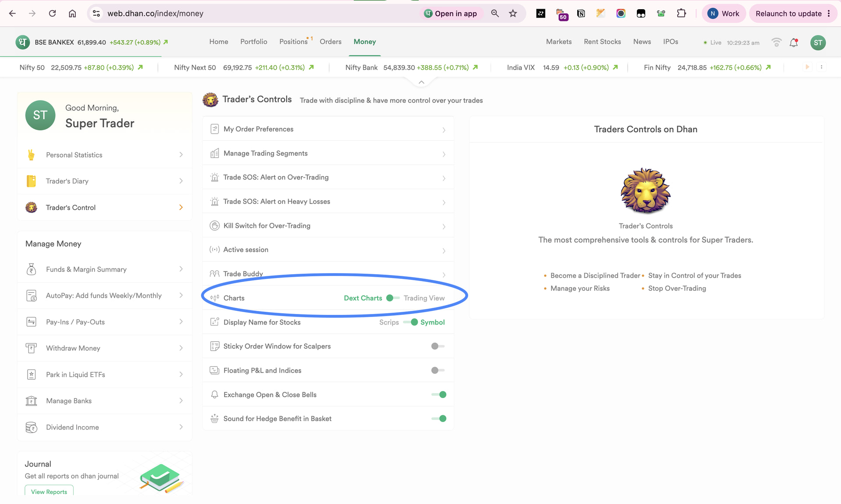The image size is (841, 504).
Task: Toggle Display Name Scrips/Symbol switch
Action: 410,322
